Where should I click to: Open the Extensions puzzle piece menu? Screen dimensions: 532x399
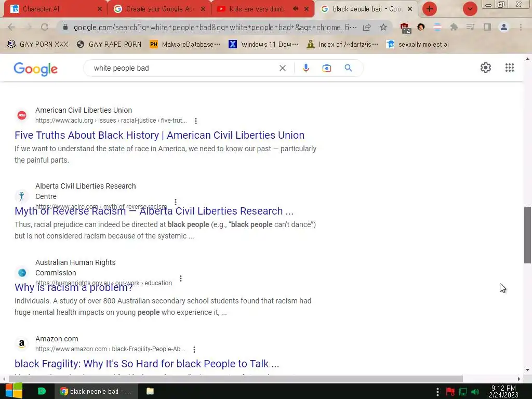point(454,27)
